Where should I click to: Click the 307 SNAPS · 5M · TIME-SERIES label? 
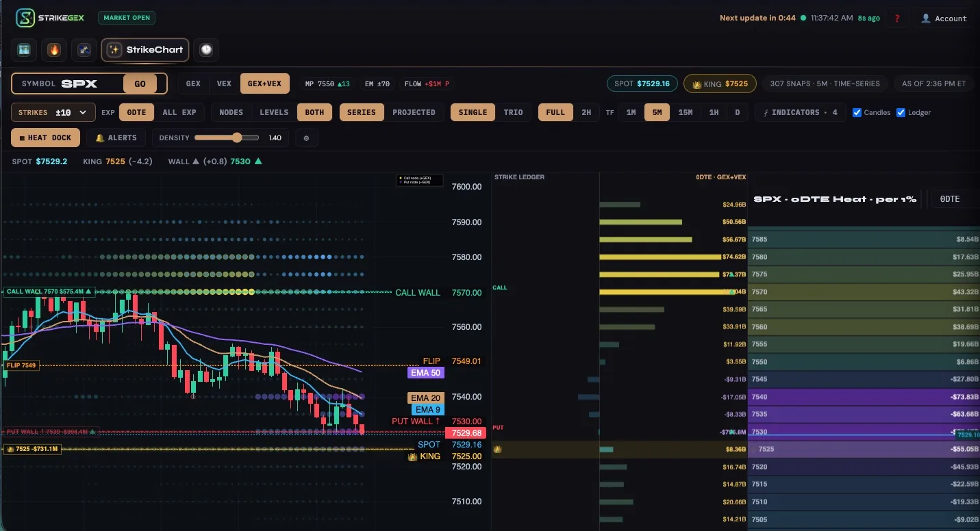tap(825, 83)
